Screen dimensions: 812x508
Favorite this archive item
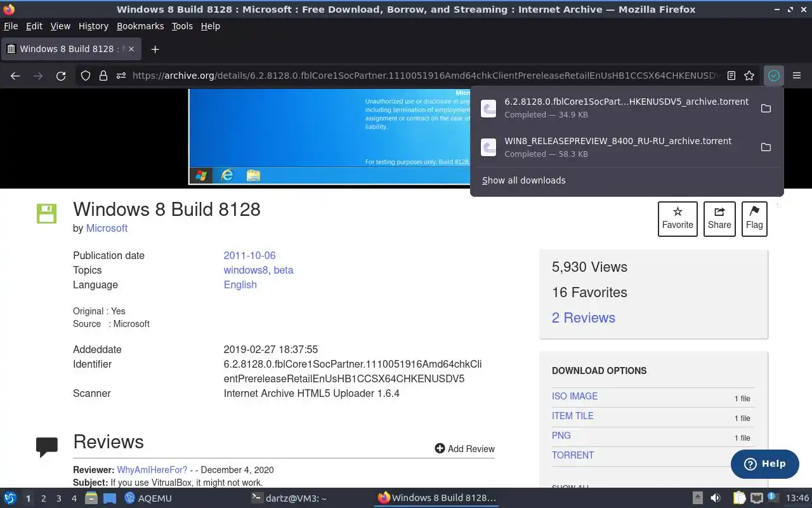coord(678,219)
